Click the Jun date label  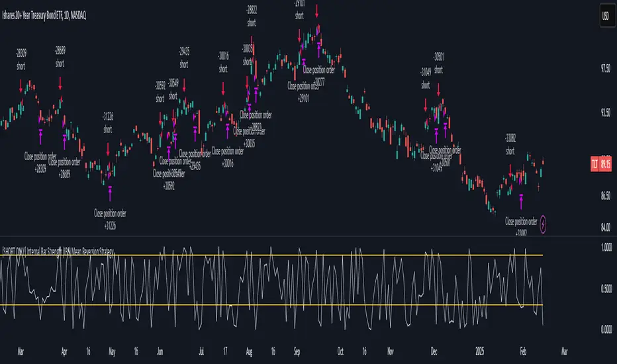(160, 351)
